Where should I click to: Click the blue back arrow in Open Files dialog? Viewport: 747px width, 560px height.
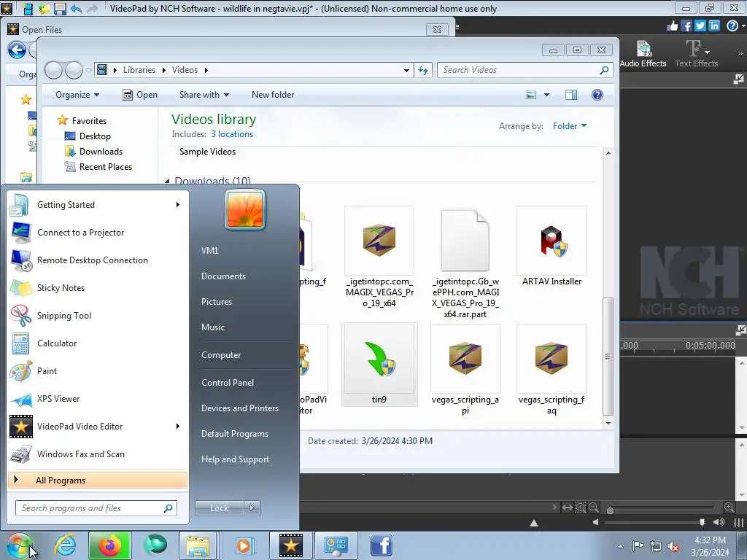point(18,50)
